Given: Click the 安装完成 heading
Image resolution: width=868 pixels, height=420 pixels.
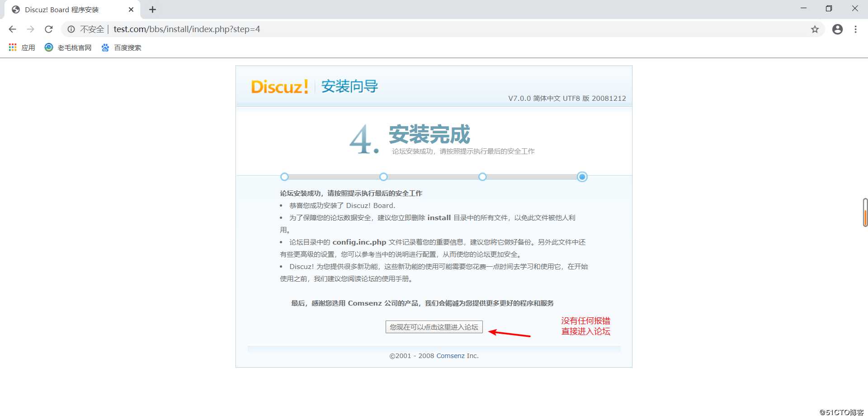Looking at the screenshot, I should point(429,134).
